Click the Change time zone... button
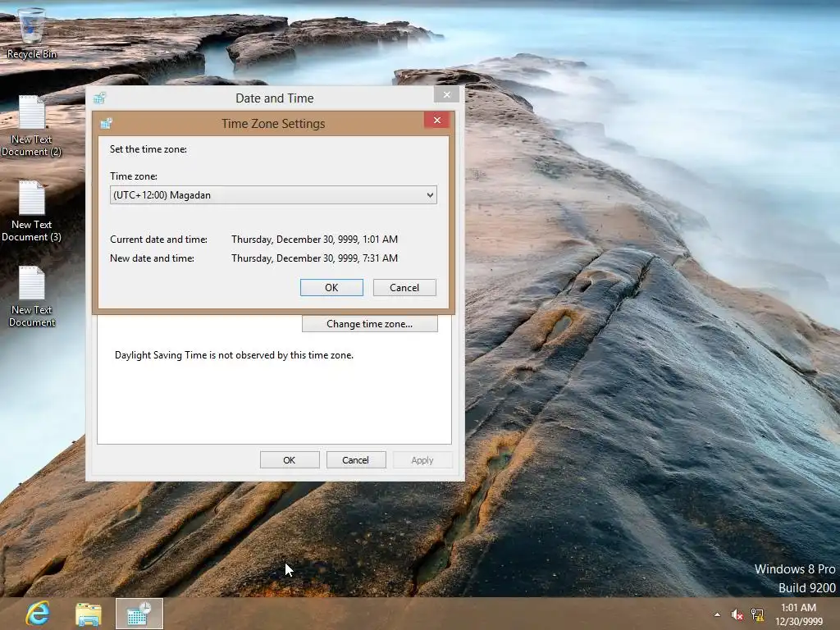Image resolution: width=840 pixels, height=630 pixels. (370, 323)
